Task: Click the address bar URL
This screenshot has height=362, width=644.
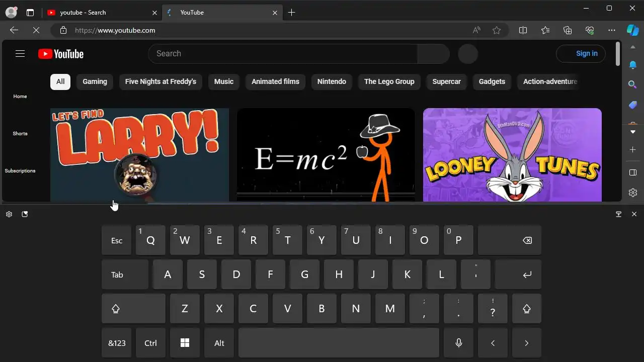Action: pyautogui.click(x=115, y=30)
